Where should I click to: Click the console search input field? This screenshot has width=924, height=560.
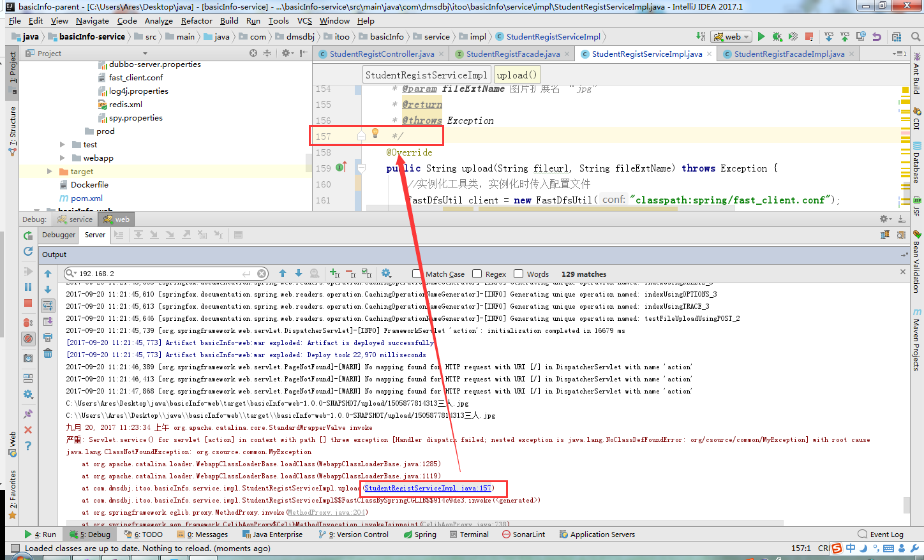(160, 274)
